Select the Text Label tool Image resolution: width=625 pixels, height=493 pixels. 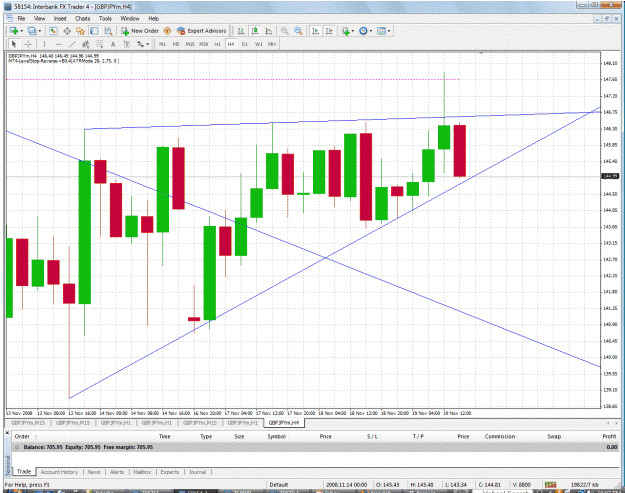126,44
